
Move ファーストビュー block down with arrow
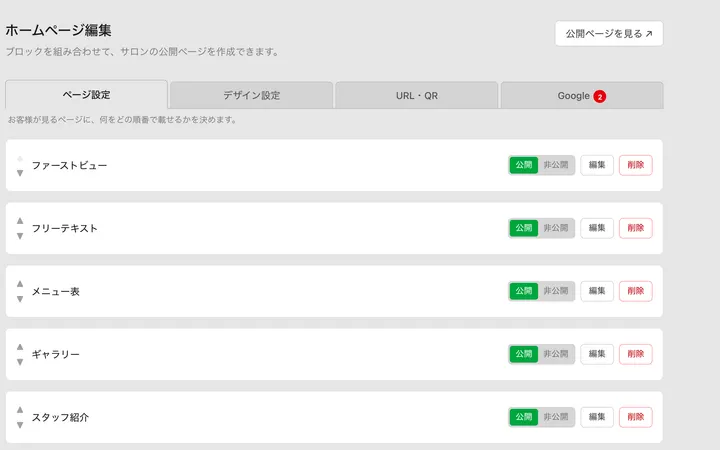[x=20, y=173]
